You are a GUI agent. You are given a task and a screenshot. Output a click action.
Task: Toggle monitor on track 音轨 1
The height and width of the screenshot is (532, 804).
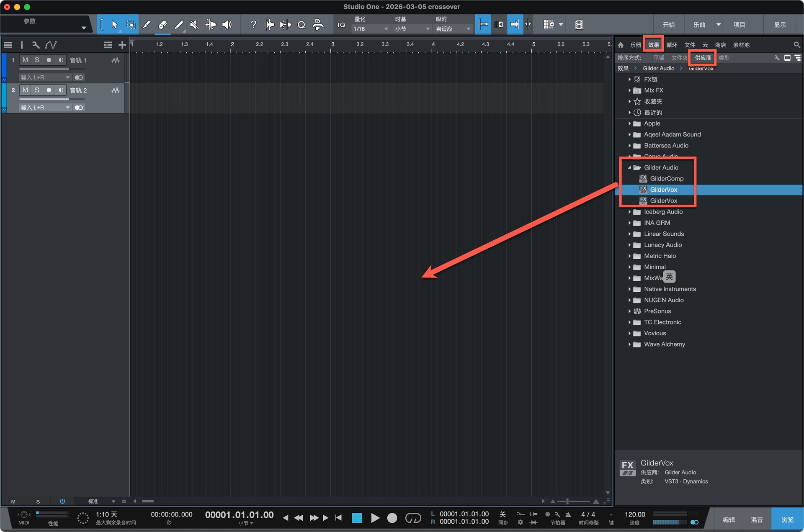61,60
